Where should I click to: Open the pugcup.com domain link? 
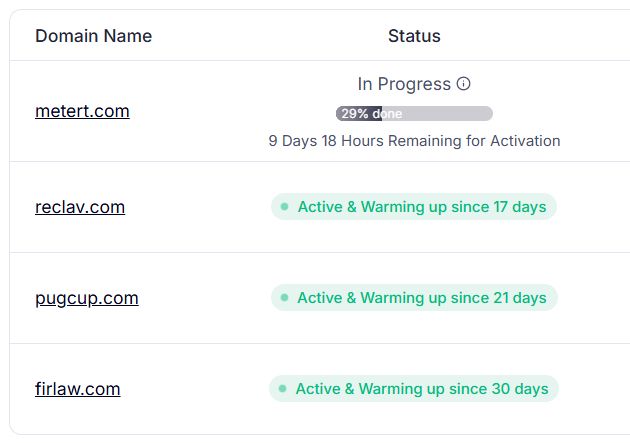87,298
